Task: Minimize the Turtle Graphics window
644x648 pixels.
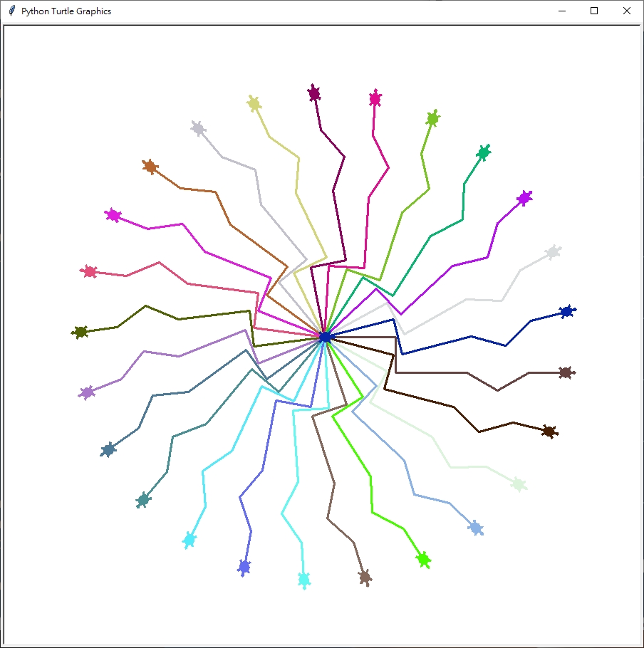Action: coord(561,11)
